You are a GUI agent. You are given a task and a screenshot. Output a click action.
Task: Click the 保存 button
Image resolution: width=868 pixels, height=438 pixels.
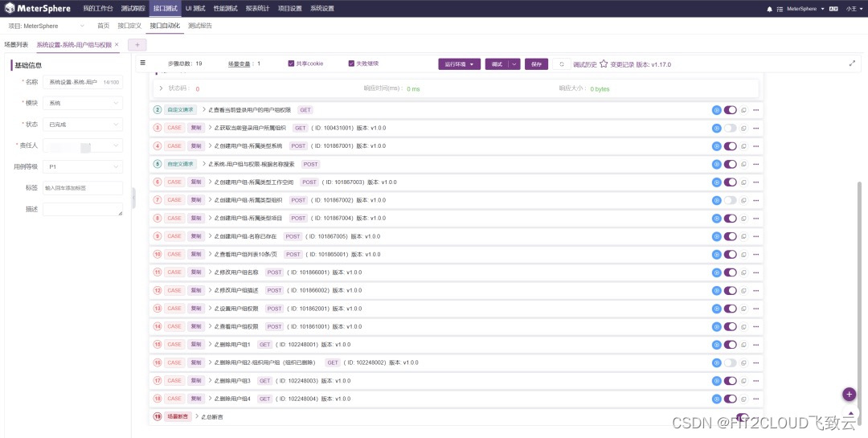pyautogui.click(x=536, y=64)
